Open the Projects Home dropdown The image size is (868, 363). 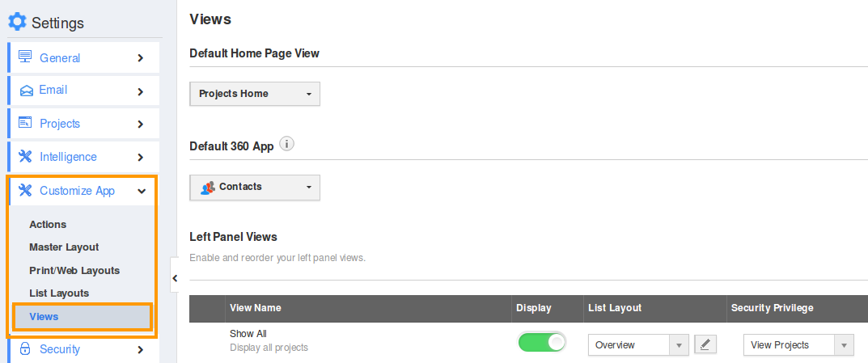pyautogui.click(x=255, y=94)
